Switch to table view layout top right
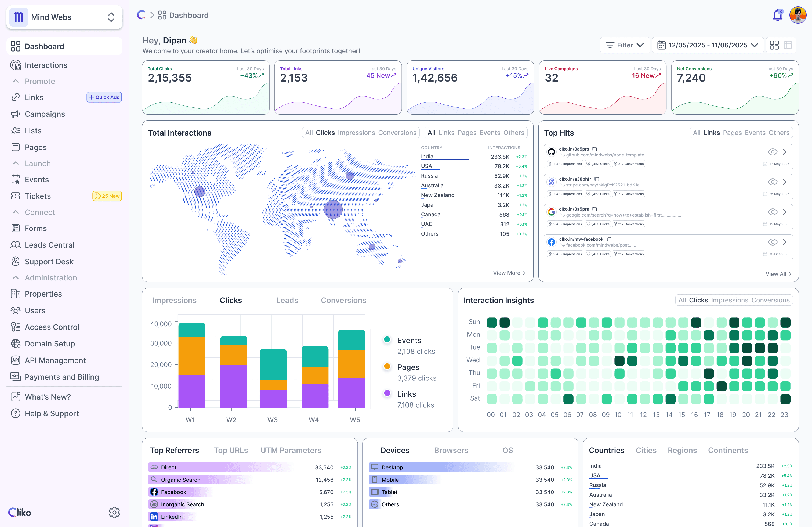Viewport: 812px width, 527px height. pyautogui.click(x=788, y=45)
